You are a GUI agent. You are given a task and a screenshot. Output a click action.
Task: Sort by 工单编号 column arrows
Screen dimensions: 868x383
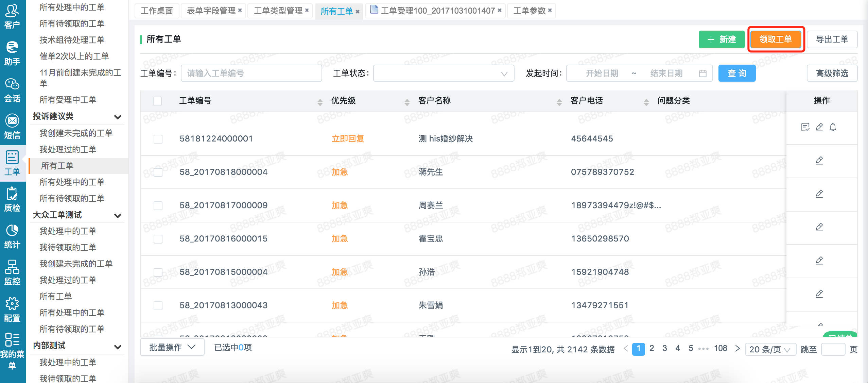[x=320, y=102]
